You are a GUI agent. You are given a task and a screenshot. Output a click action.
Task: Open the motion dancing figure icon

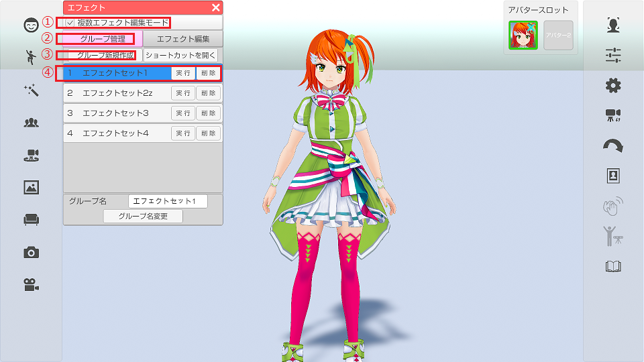(32, 57)
